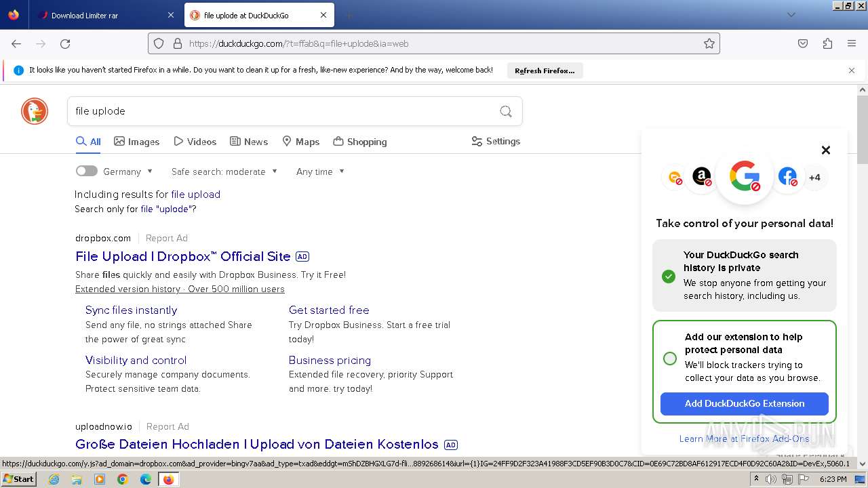The height and width of the screenshot is (488, 868).
Task: Search only for file "uplode" link
Action: tap(168, 209)
